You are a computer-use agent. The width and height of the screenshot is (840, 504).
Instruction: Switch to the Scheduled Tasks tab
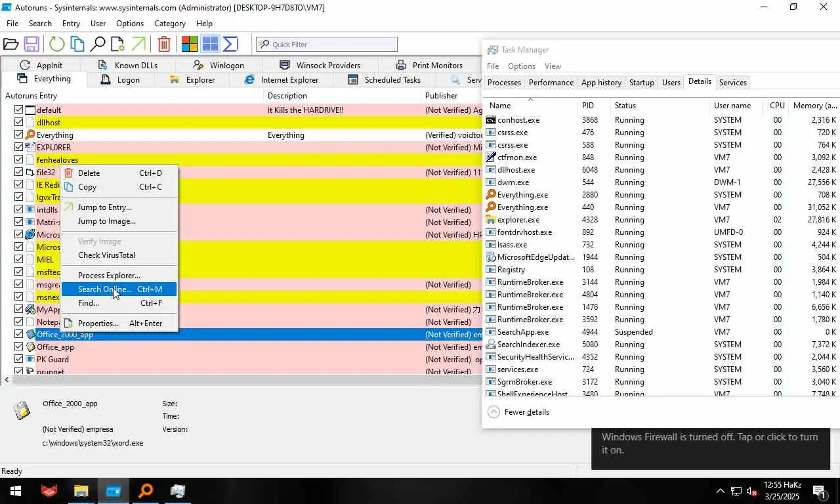point(384,80)
